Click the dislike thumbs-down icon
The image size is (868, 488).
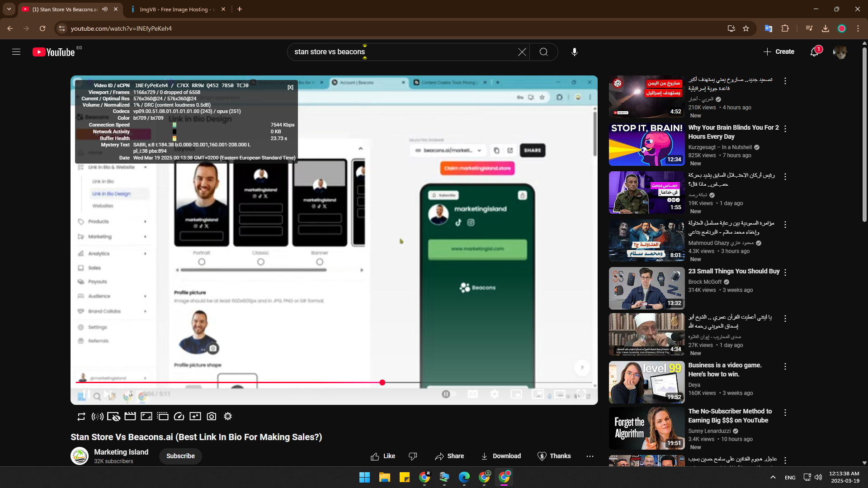pos(413,456)
